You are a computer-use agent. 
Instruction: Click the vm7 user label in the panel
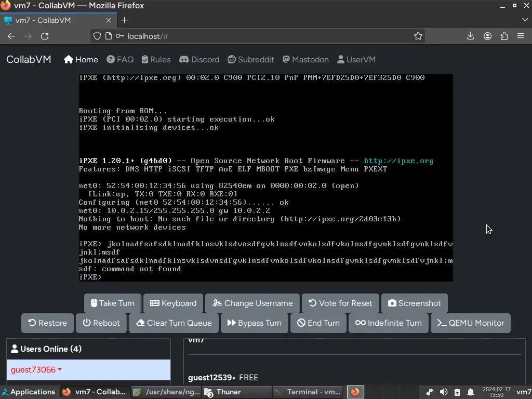(x=524, y=392)
